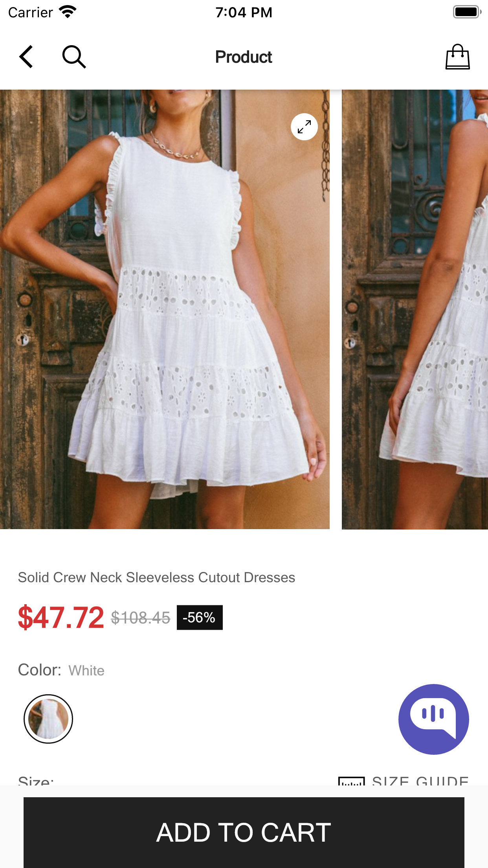Tap the Product header title

[x=244, y=57]
